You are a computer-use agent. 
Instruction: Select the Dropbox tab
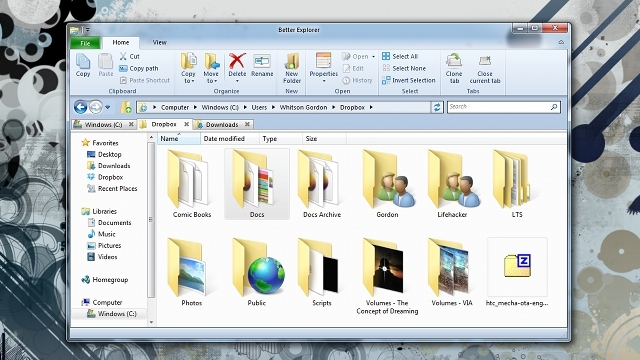[163, 124]
